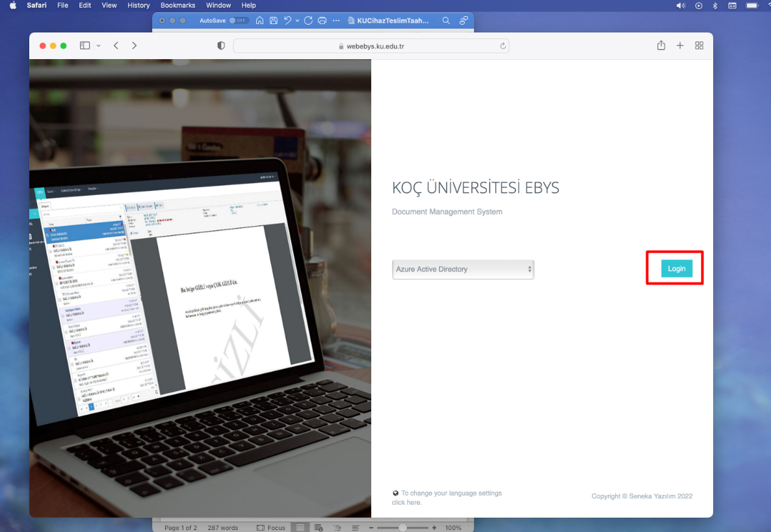Click the privacy report shield icon
This screenshot has height=532, width=771.
point(221,46)
